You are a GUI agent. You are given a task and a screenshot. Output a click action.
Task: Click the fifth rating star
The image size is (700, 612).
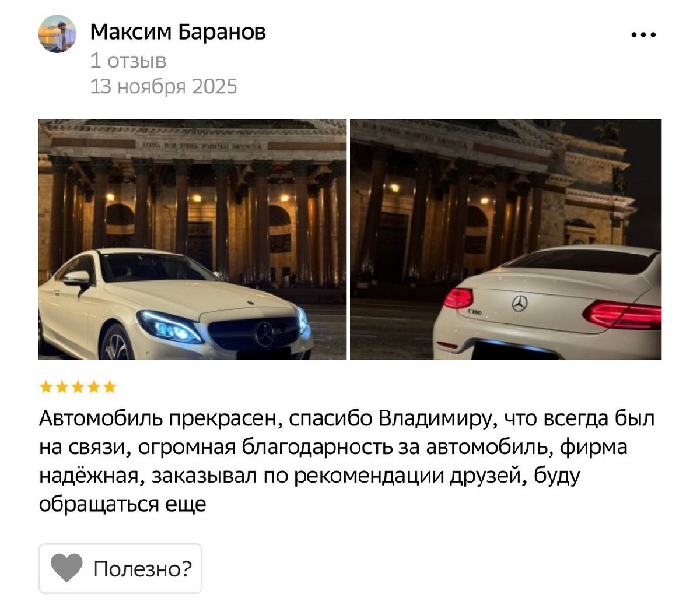[110, 387]
